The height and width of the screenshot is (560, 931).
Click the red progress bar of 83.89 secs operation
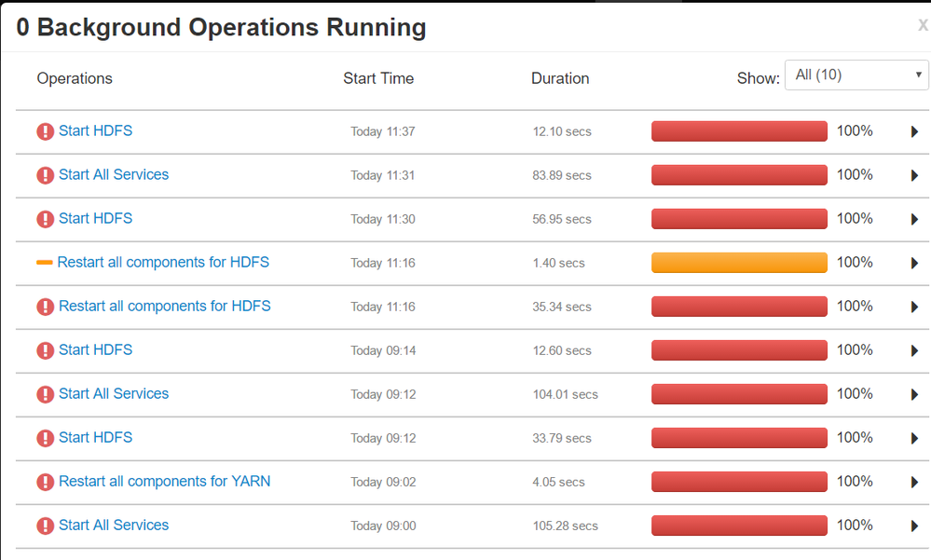coord(739,175)
